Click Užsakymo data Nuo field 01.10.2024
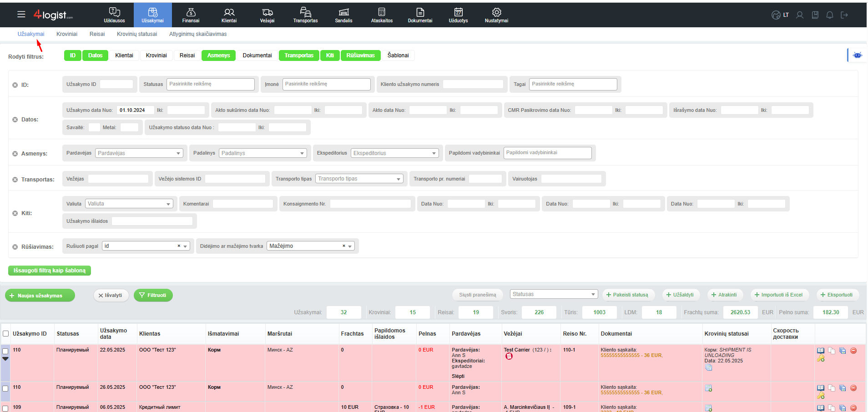Screen dimensions: 868x412 tap(136, 110)
